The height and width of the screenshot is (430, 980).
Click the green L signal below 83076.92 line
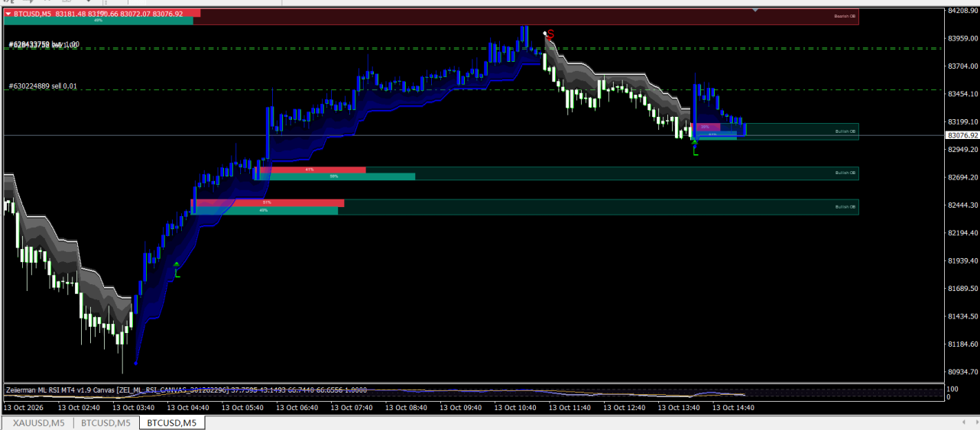coord(695,150)
